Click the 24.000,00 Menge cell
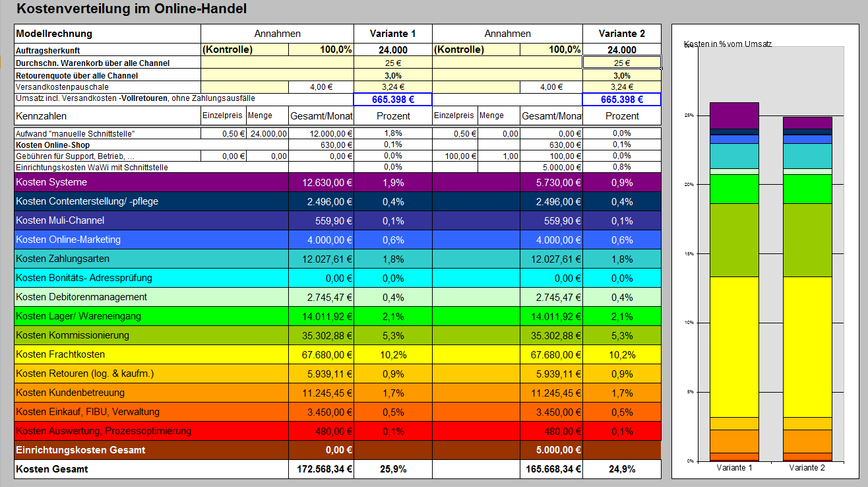 click(x=268, y=133)
